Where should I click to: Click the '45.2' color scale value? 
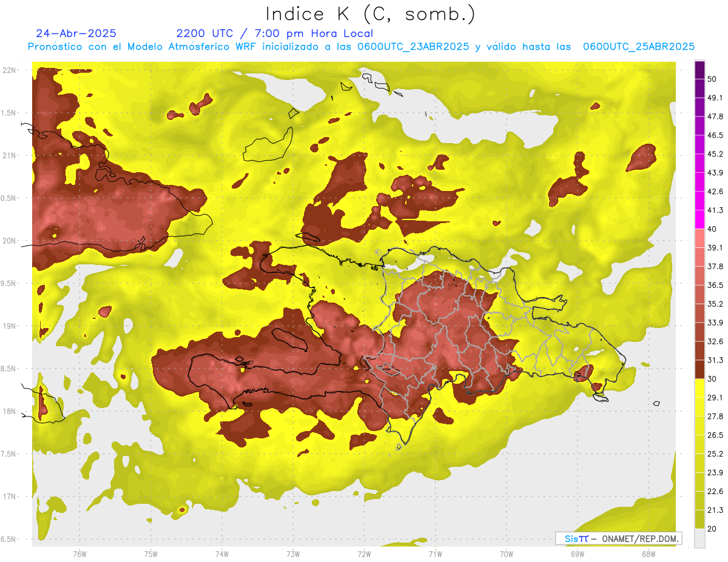(x=715, y=154)
